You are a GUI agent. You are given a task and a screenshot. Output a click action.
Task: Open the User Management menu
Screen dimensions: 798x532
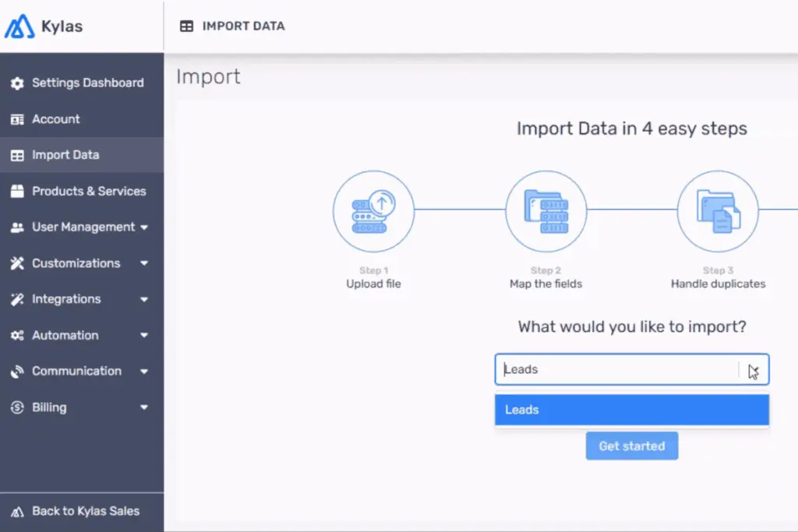[82, 227]
